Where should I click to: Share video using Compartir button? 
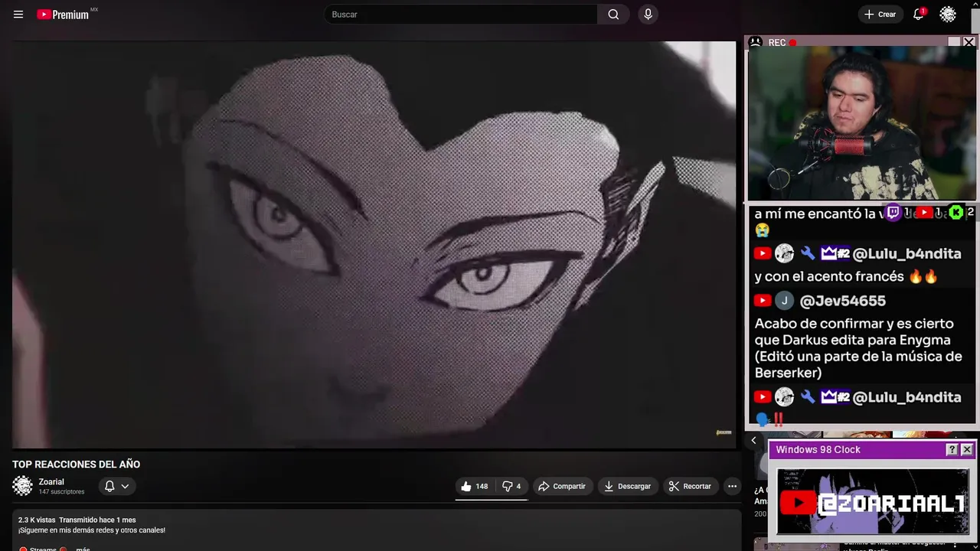(562, 486)
